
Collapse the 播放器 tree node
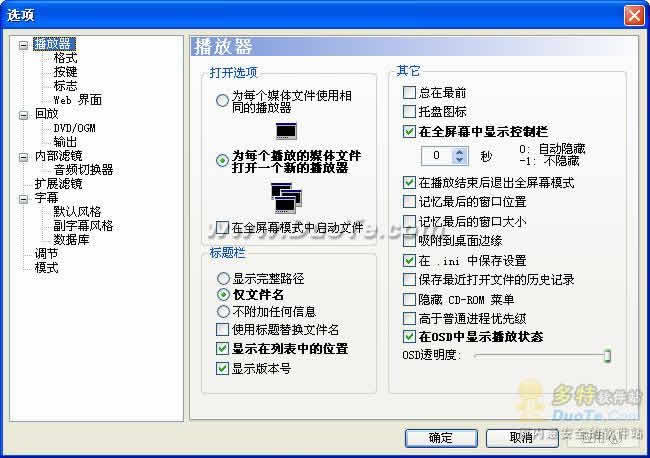pyautogui.click(x=24, y=44)
